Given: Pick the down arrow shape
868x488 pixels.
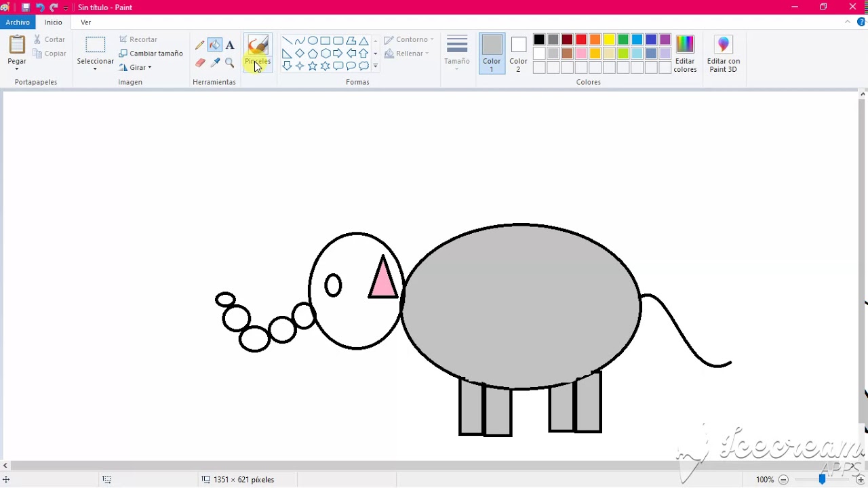Looking at the screenshot, I should tap(287, 66).
